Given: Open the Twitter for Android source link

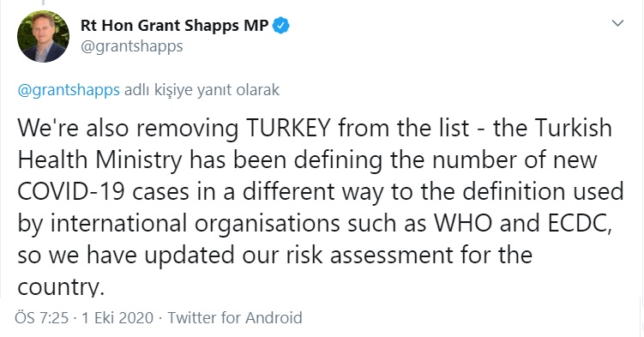Looking at the screenshot, I should 235,318.
